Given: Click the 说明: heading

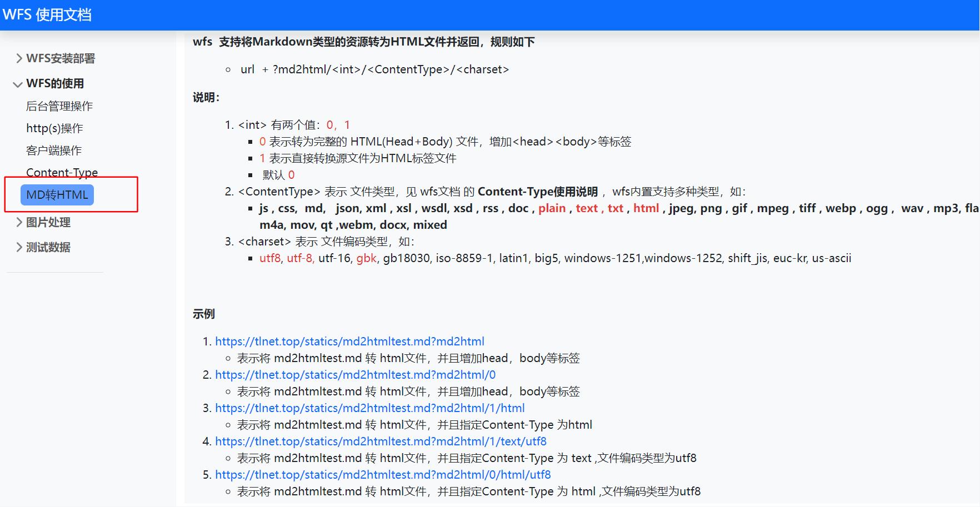Looking at the screenshot, I should point(206,97).
